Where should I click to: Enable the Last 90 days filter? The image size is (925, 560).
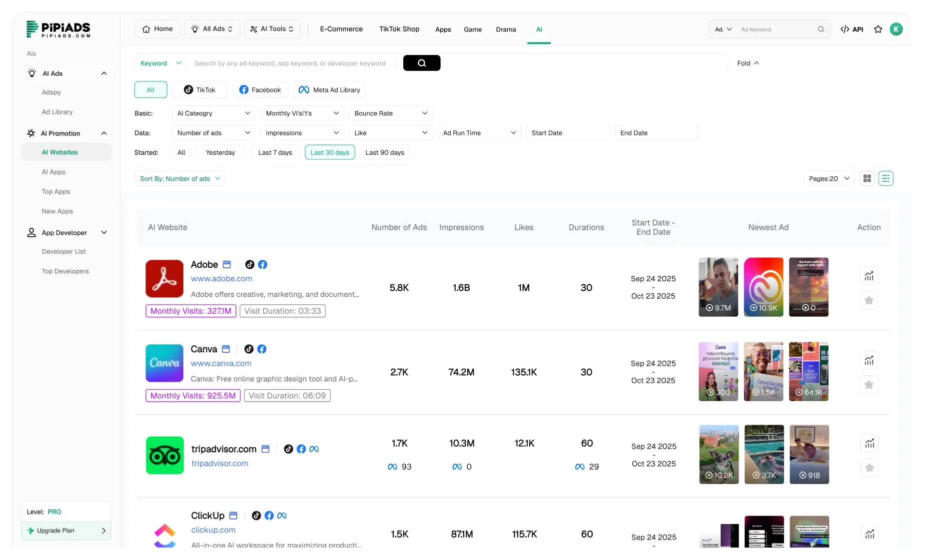click(384, 152)
